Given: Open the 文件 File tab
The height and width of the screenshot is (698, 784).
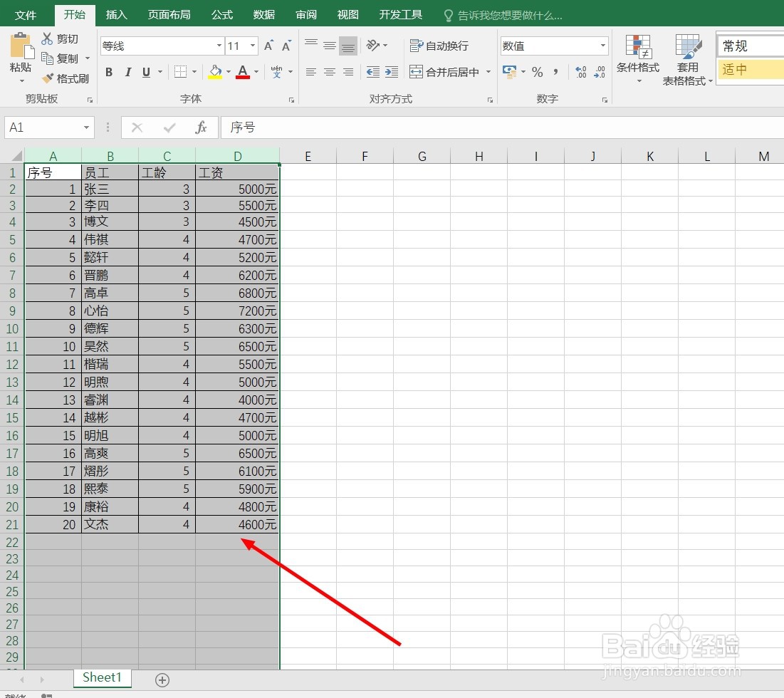Looking at the screenshot, I should [x=26, y=15].
